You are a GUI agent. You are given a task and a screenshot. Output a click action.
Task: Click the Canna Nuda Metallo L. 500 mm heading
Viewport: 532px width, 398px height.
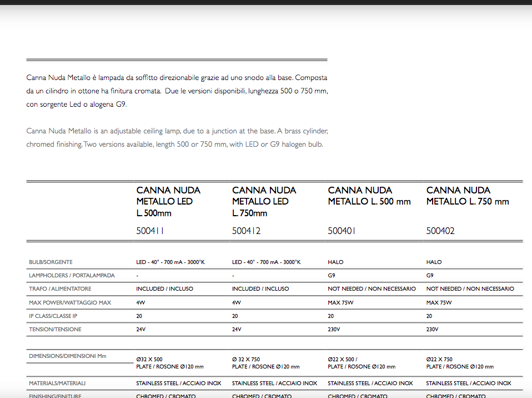[369, 196]
